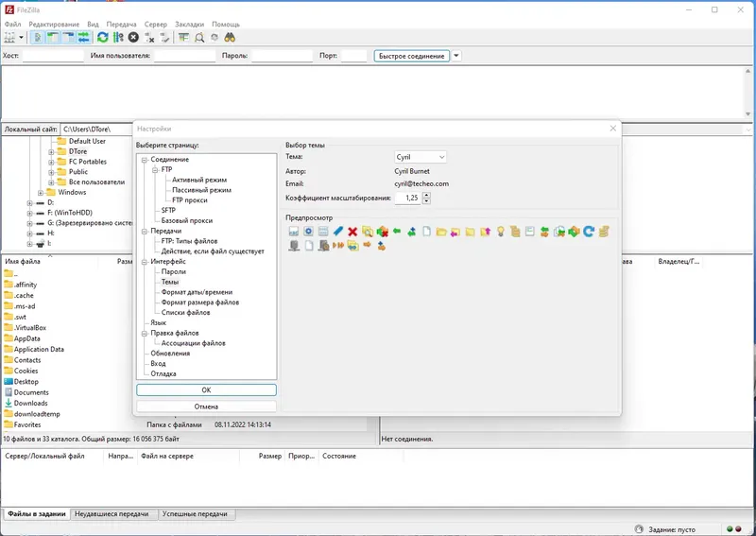Click the blue pencil icon in theme preview
The image size is (756, 536).
point(338,232)
